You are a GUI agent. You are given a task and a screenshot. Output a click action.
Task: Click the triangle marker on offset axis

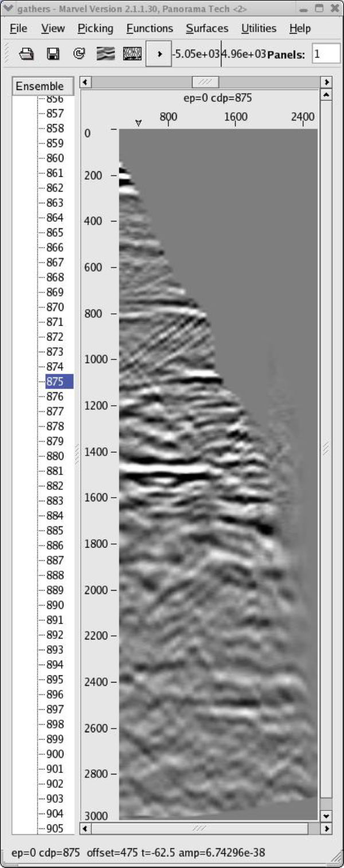[138, 123]
